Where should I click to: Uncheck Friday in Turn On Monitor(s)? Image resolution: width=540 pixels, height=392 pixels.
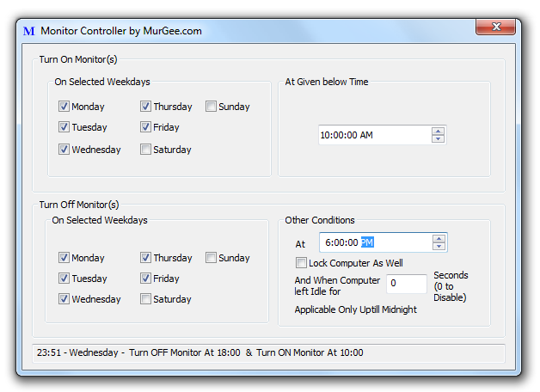click(145, 127)
